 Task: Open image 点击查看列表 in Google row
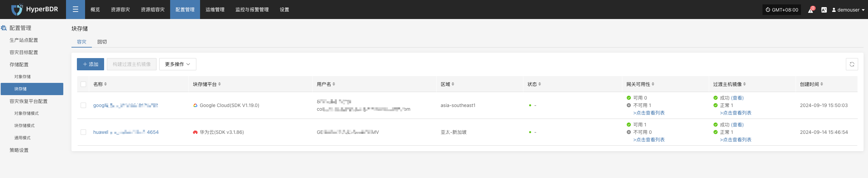pos(736,113)
